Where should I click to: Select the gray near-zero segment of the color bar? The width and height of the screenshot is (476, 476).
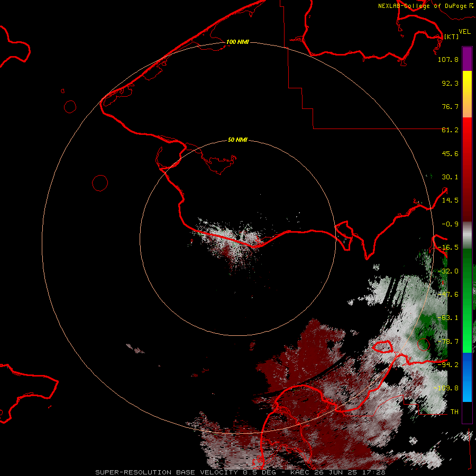467,235
